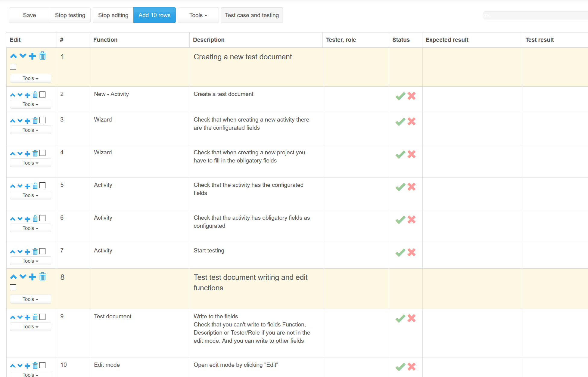
Task: Check the checkbox for row 4
Action: click(x=43, y=153)
